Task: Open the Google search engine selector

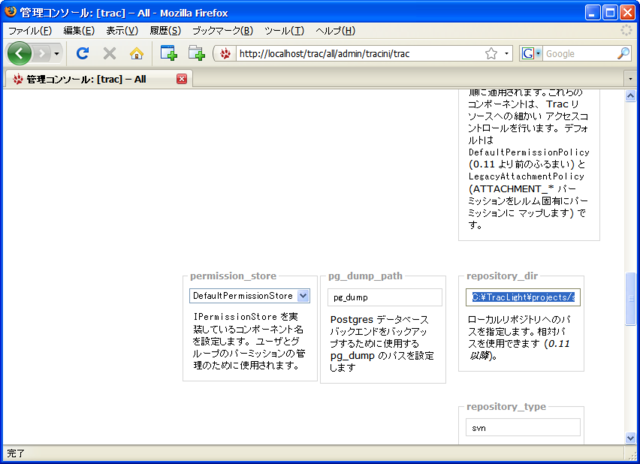Action: [530, 53]
